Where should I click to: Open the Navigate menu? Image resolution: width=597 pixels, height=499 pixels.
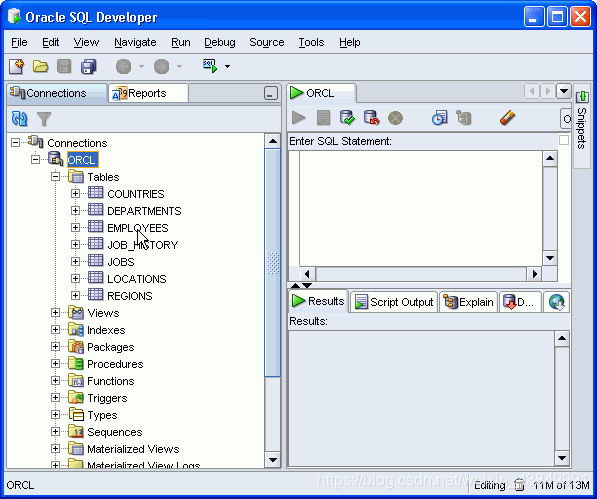pos(135,42)
